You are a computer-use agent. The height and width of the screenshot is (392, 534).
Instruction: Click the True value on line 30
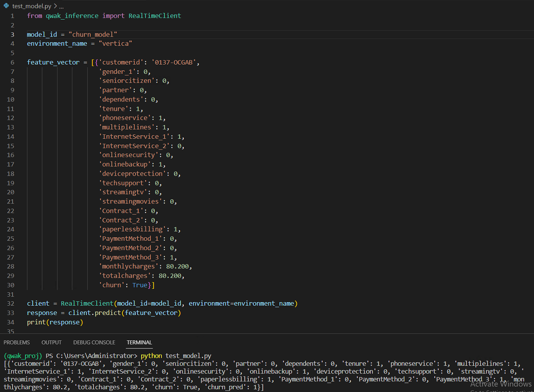tap(140, 285)
